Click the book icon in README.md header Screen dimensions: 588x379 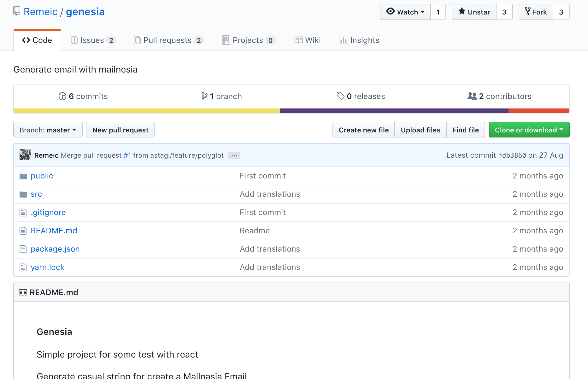tap(23, 292)
